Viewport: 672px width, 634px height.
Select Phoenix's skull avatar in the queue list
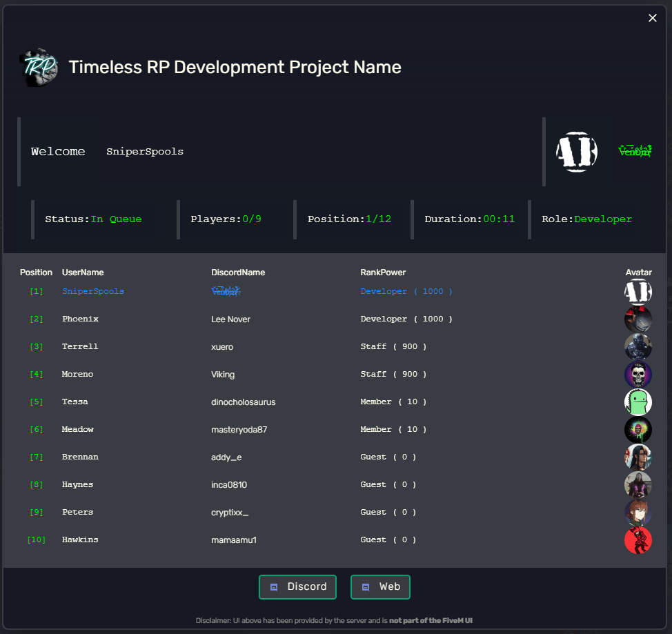pyautogui.click(x=638, y=319)
